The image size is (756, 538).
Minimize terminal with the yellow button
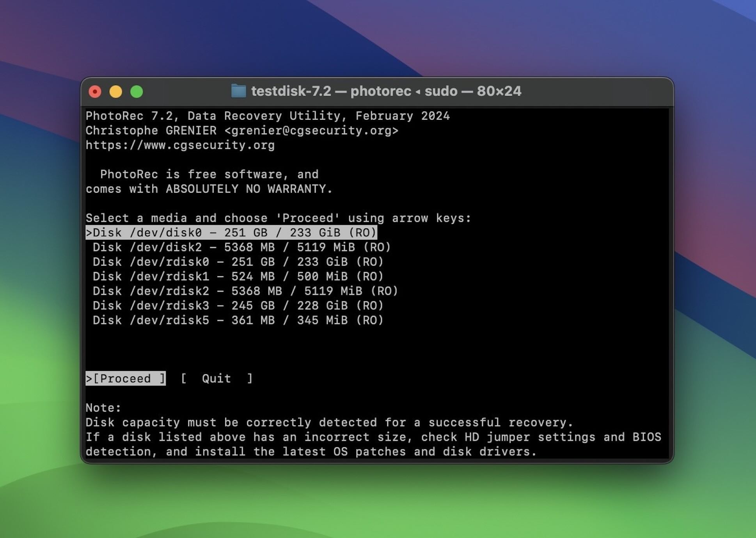(115, 92)
